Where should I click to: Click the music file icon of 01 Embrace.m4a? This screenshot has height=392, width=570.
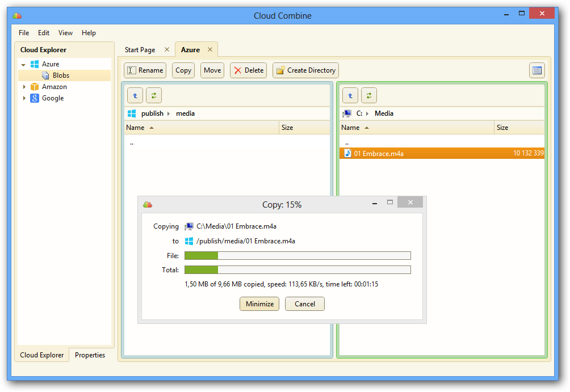[x=347, y=153]
